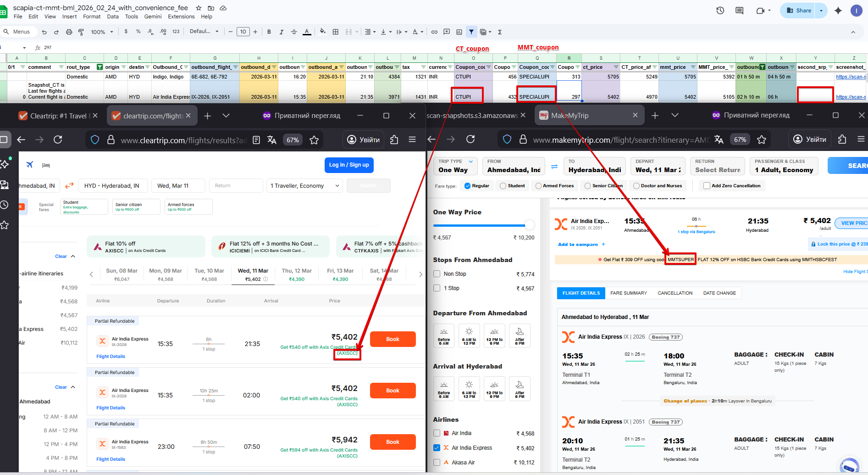Insert link using the toolbar link icon

click(x=434, y=32)
